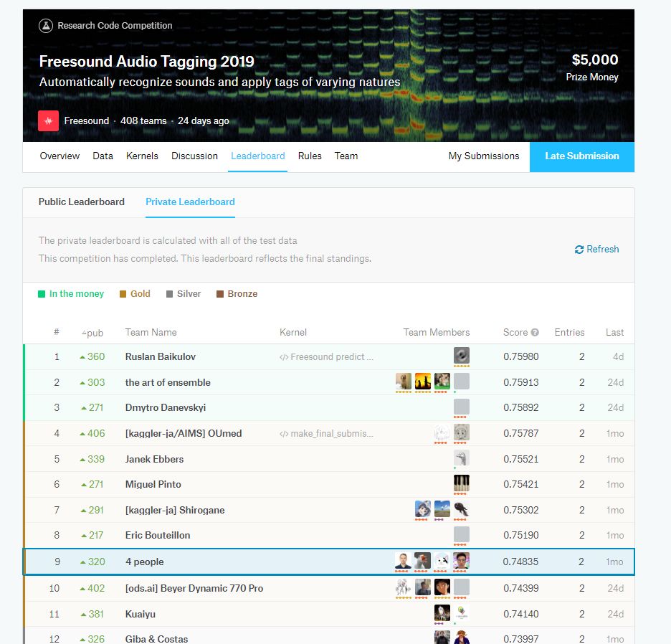Screen dimensions: 671x644
Task: Click the Refresh arrows icon
Action: click(x=579, y=250)
